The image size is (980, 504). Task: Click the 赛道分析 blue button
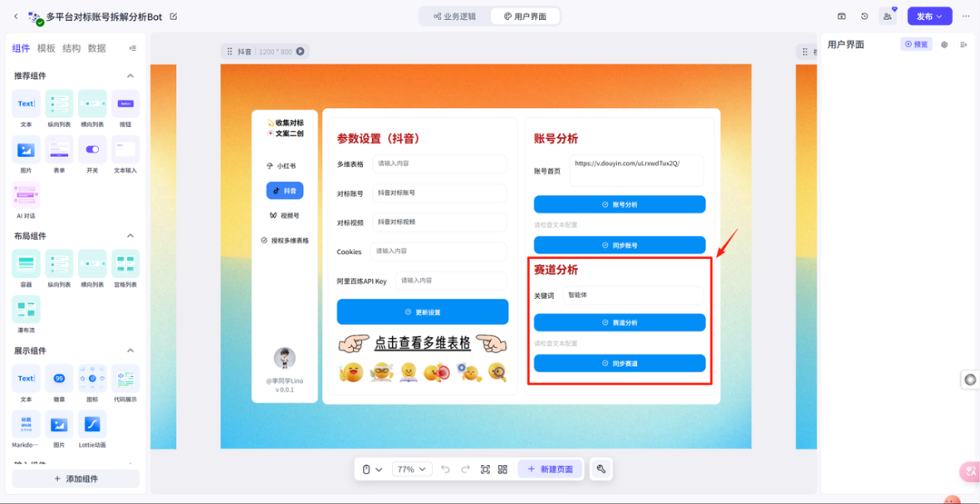coord(620,322)
